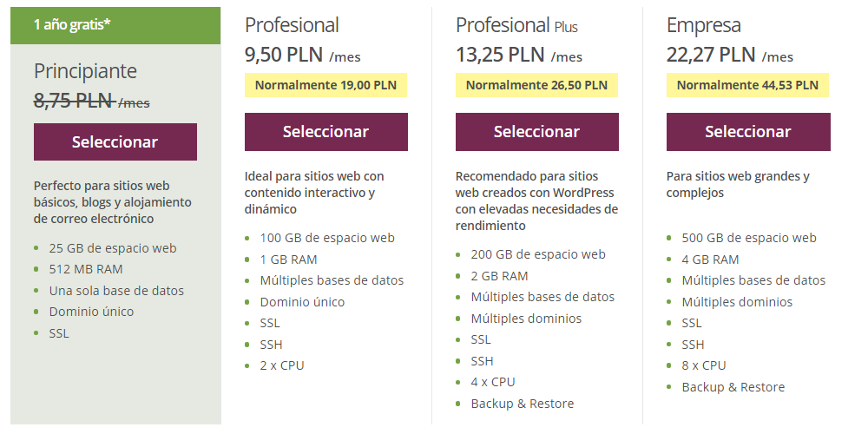868x434 pixels.
Task: Click the 'Normalmente 19,00 PLN' yellow badge
Action: pos(325,85)
